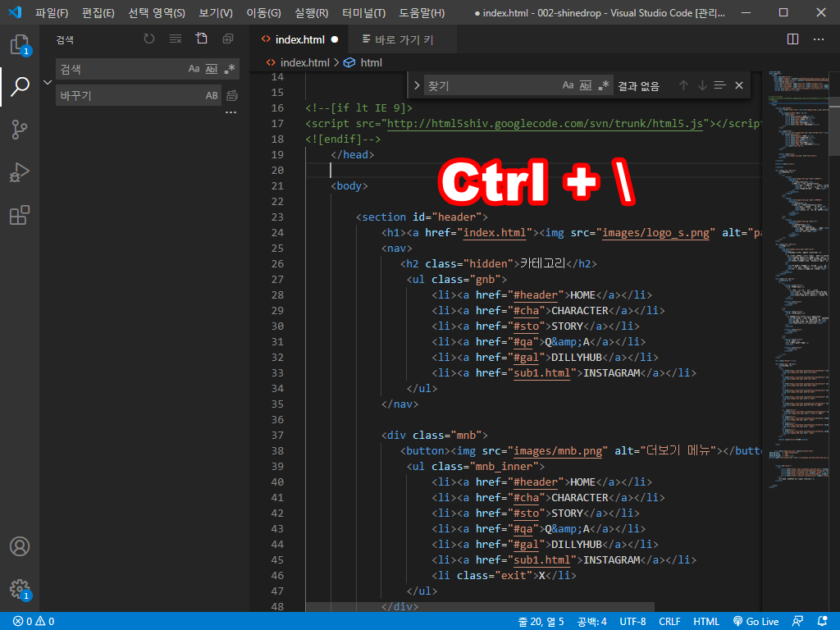Viewport: 840px width, 630px height.
Task: Click feedback icon in status bar
Action: 797,621
